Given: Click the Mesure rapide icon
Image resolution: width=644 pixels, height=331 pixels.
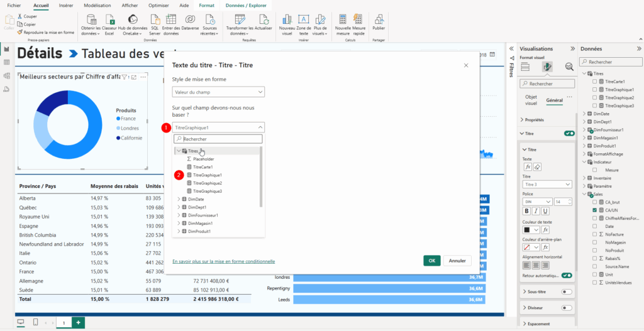Looking at the screenshot, I should coord(358,19).
